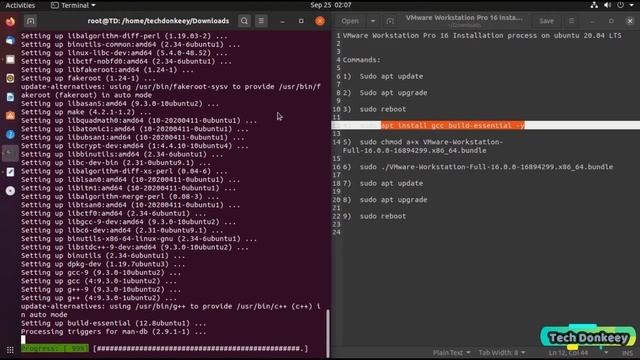
Task: Click line 8 'Sudo apt upgrade' text
Action: [393, 93]
